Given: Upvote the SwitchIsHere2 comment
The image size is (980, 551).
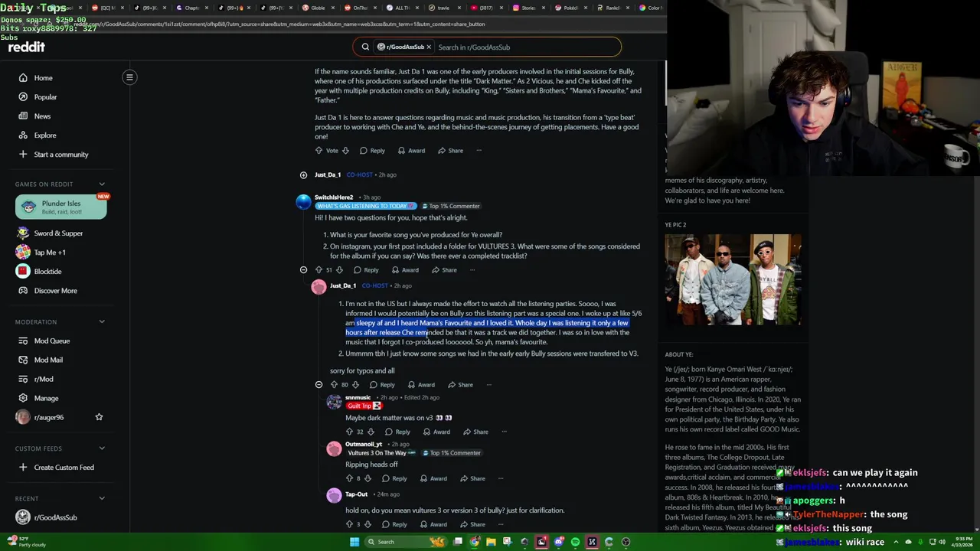Looking at the screenshot, I should [318, 270].
